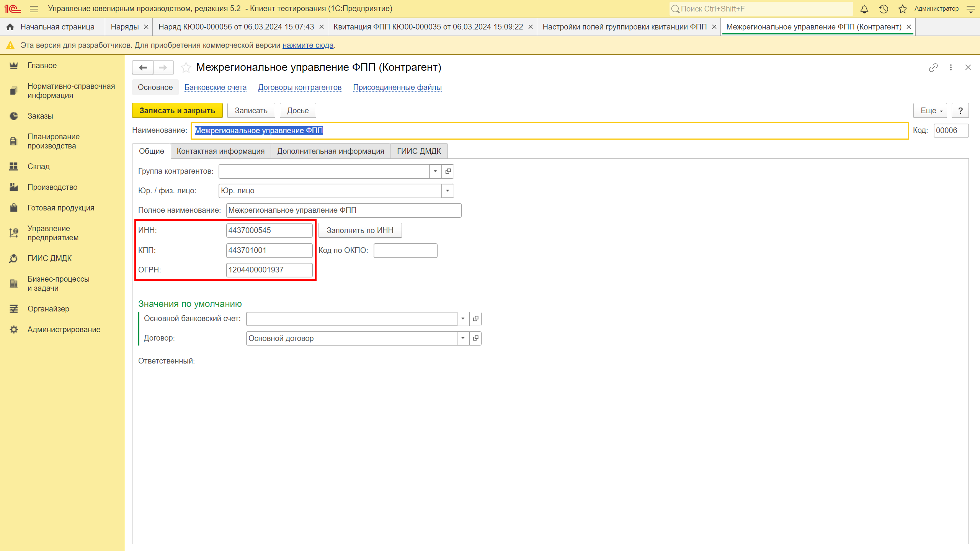Click the нажмите сюда link
The image size is (980, 551).
(308, 45)
